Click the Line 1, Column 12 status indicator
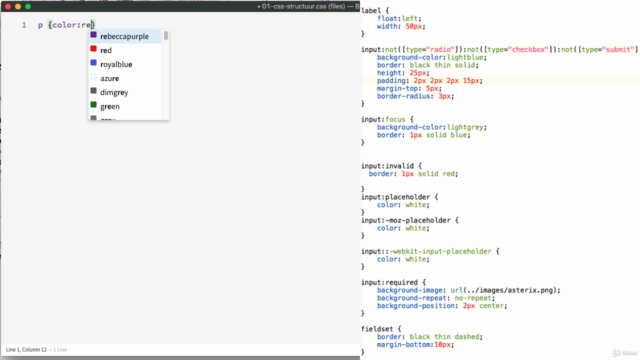640x360 pixels. click(x=26, y=349)
